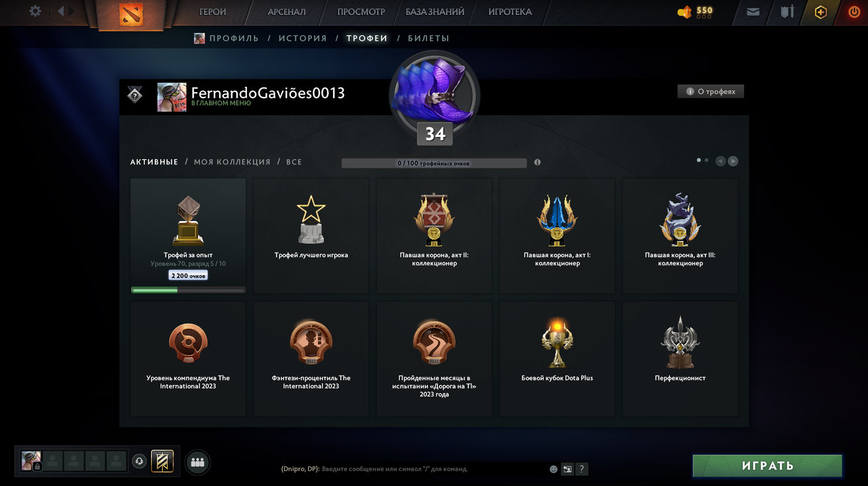Click the red power quit button
The width and height of the screenshot is (868, 486).
(x=854, y=12)
